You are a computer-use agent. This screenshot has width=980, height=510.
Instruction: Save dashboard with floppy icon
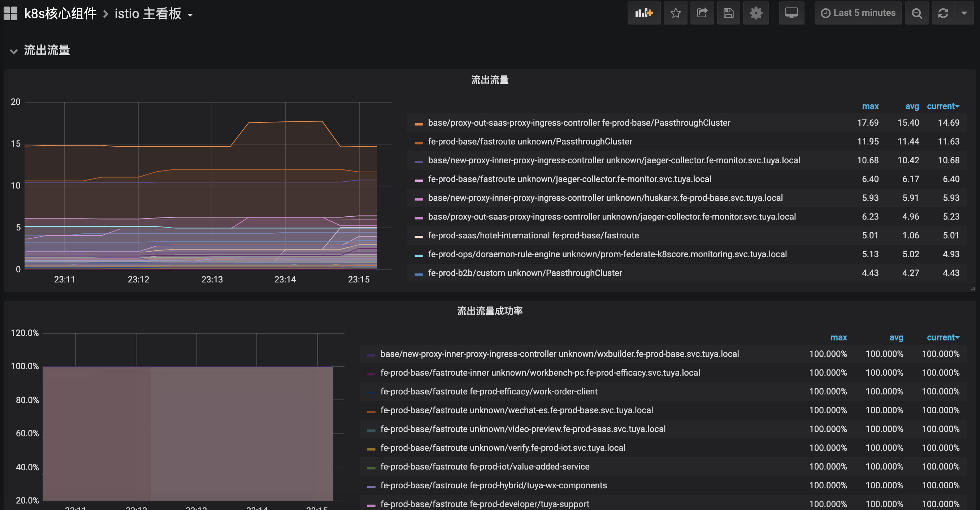(728, 13)
